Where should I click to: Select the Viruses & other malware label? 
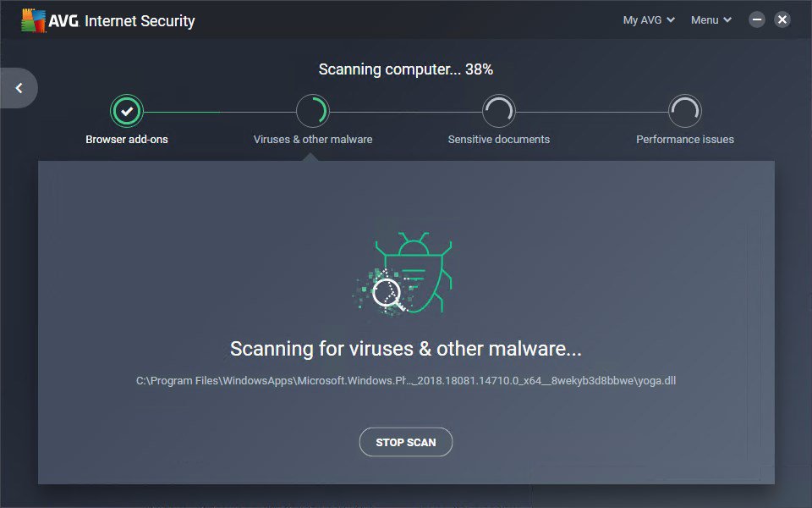click(313, 140)
